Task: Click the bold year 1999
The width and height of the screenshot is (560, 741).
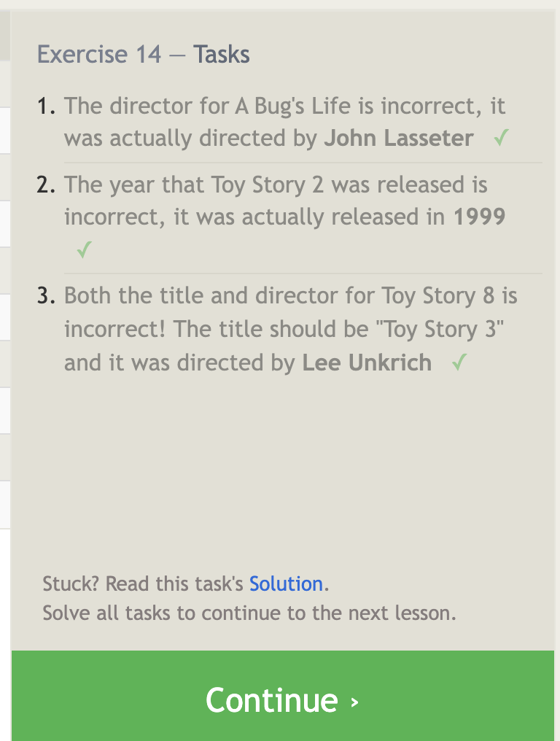Action: 479,217
